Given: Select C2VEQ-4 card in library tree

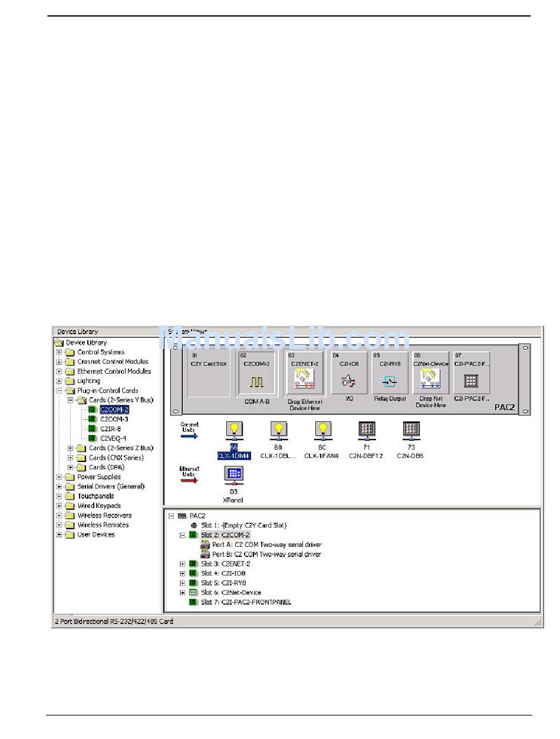Looking at the screenshot, I should click(114, 438).
